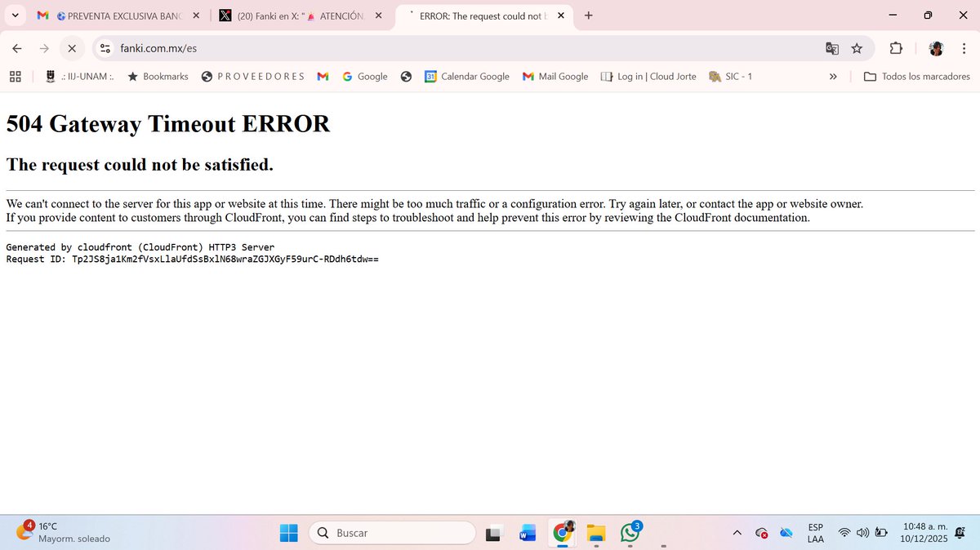Open Chrome extensions menu

coord(895,49)
